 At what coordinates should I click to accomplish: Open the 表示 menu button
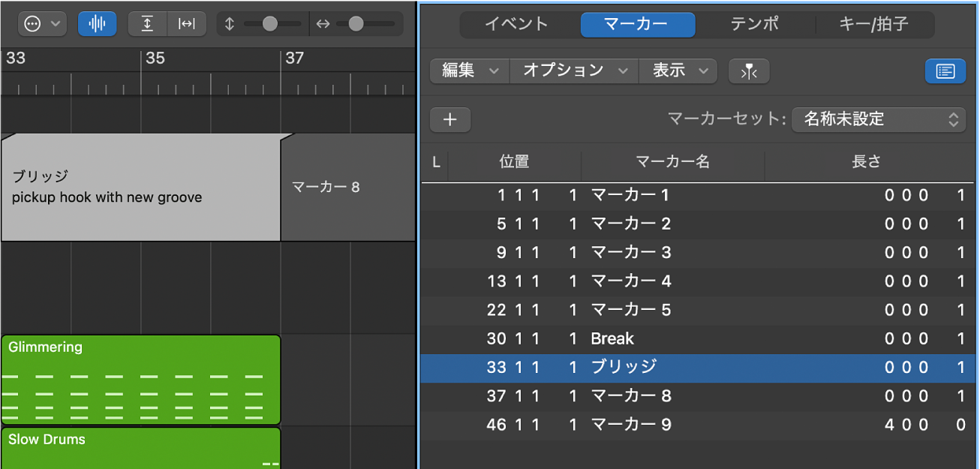[678, 71]
